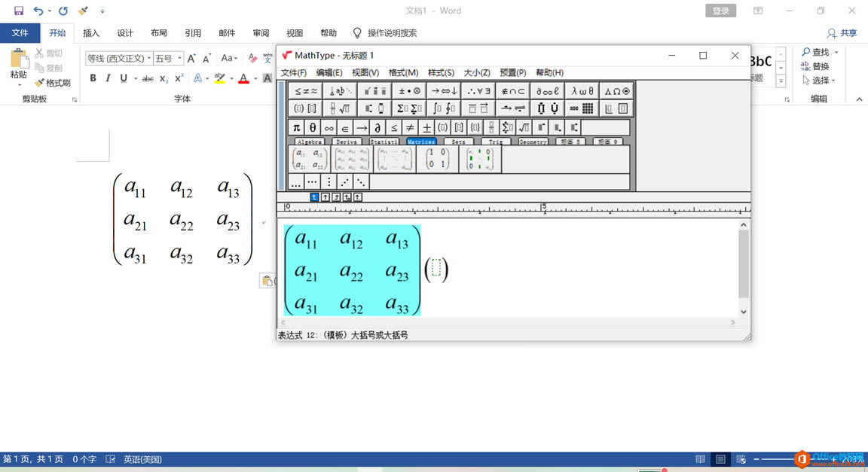The height and width of the screenshot is (472, 868).
Task: Click the Sign in button
Action: [x=720, y=11]
